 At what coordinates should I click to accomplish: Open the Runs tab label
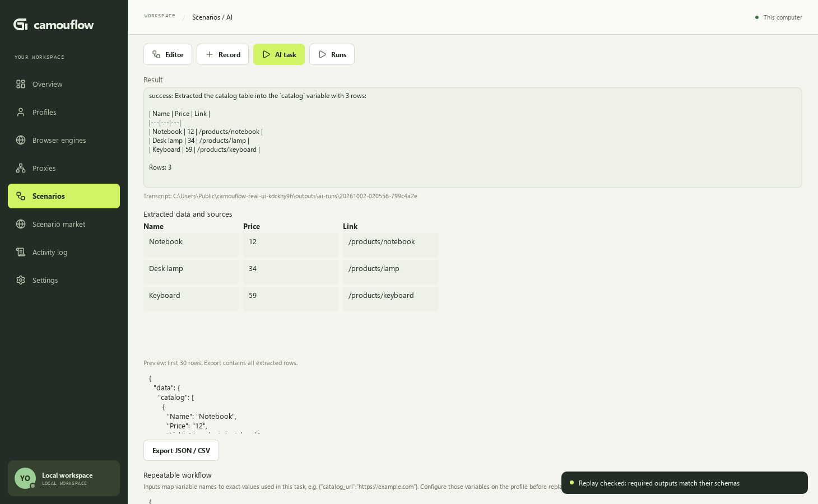pyautogui.click(x=338, y=55)
